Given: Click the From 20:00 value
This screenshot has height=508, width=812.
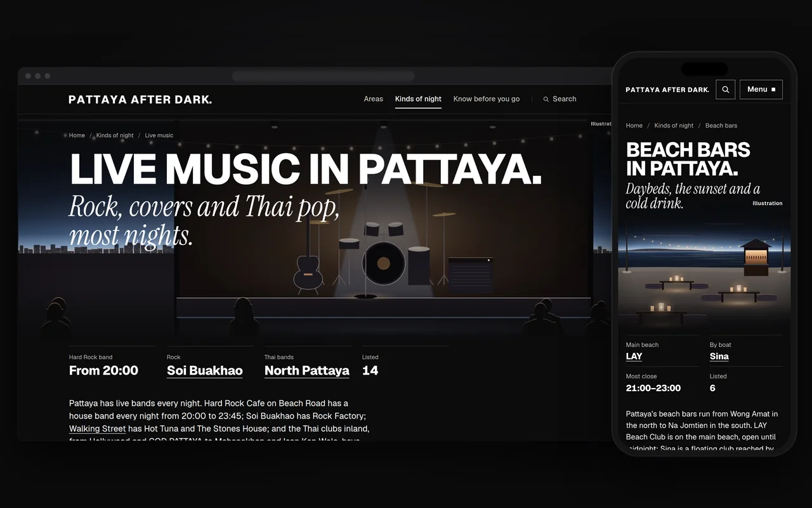Looking at the screenshot, I should point(103,371).
